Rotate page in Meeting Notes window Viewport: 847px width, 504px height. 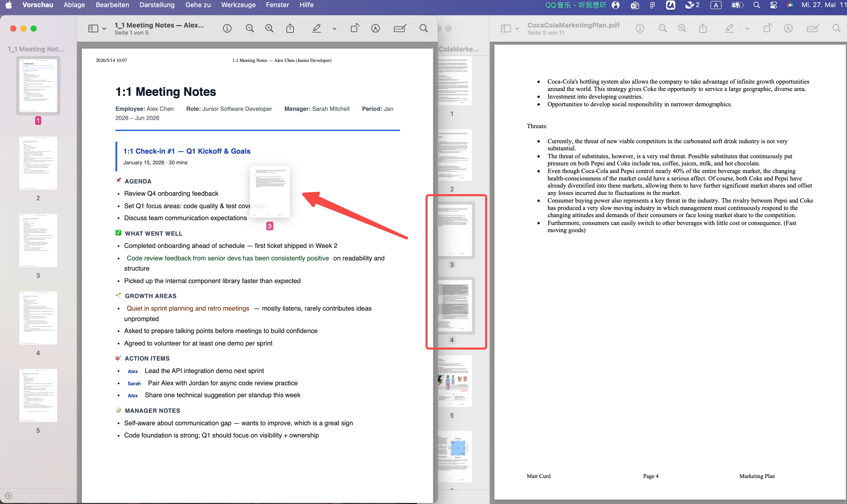(354, 28)
